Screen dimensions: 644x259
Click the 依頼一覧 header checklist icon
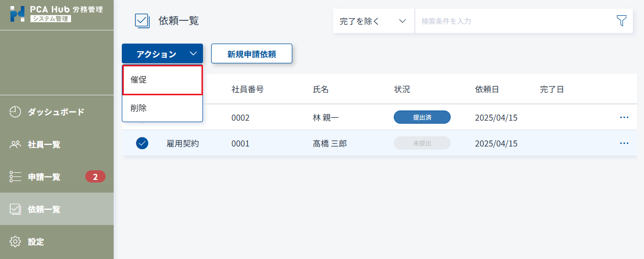(142, 21)
